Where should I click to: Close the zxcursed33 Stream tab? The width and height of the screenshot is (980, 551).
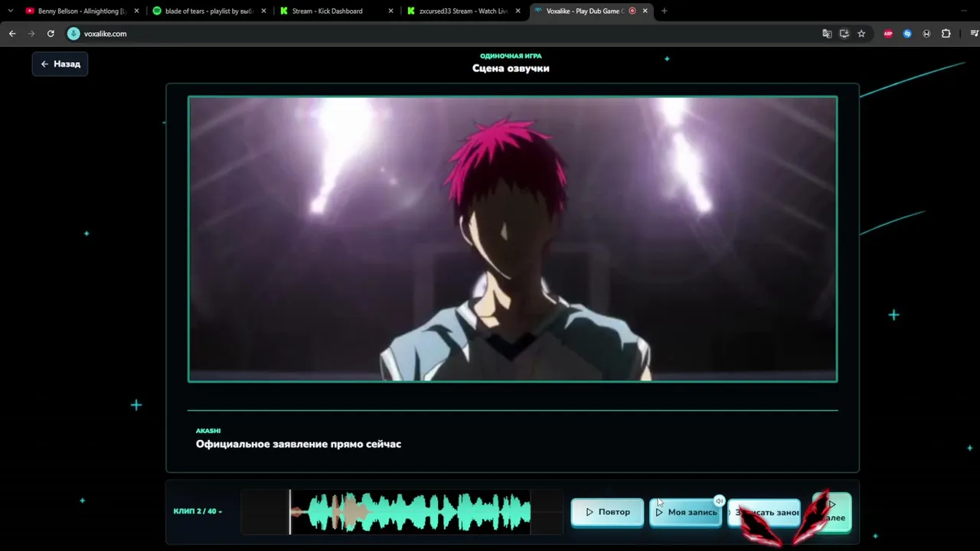pyautogui.click(x=518, y=11)
